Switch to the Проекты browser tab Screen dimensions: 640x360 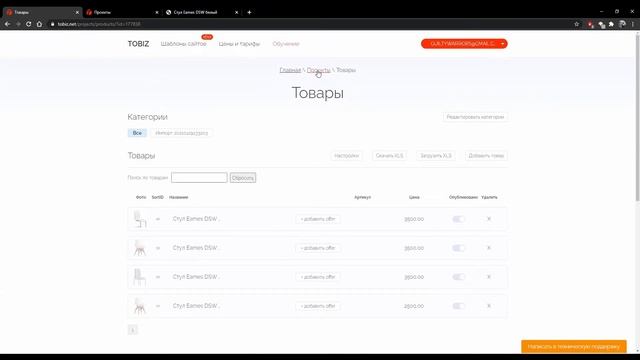point(121,12)
